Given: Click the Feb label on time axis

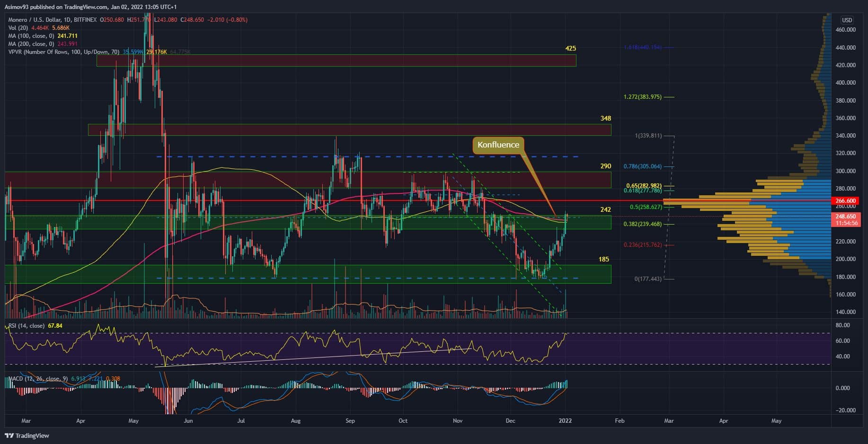Looking at the screenshot, I should point(619,421).
